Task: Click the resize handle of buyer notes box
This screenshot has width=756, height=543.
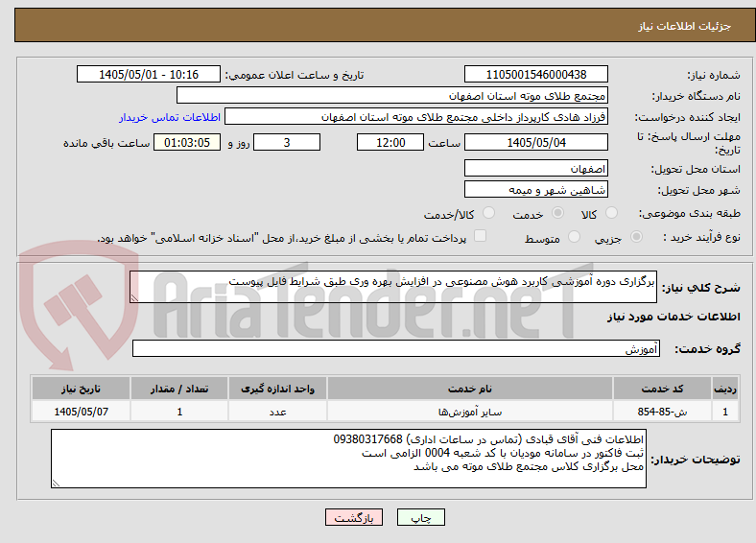Action: click(x=56, y=484)
